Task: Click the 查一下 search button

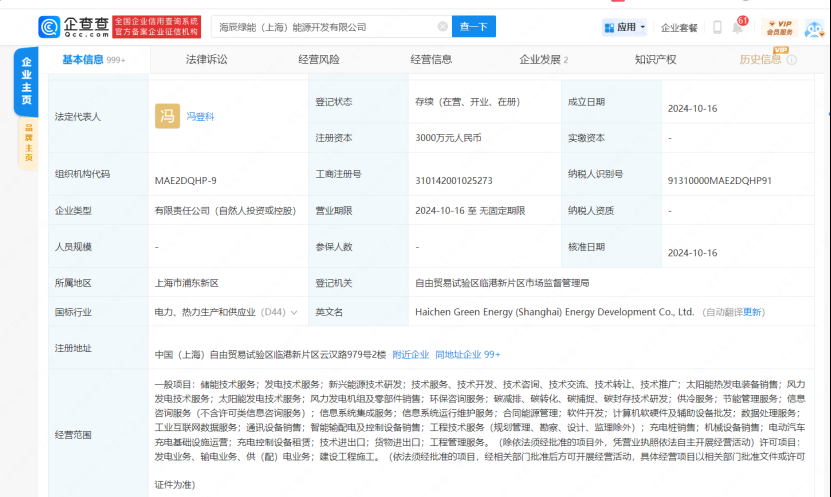Action: point(475,27)
